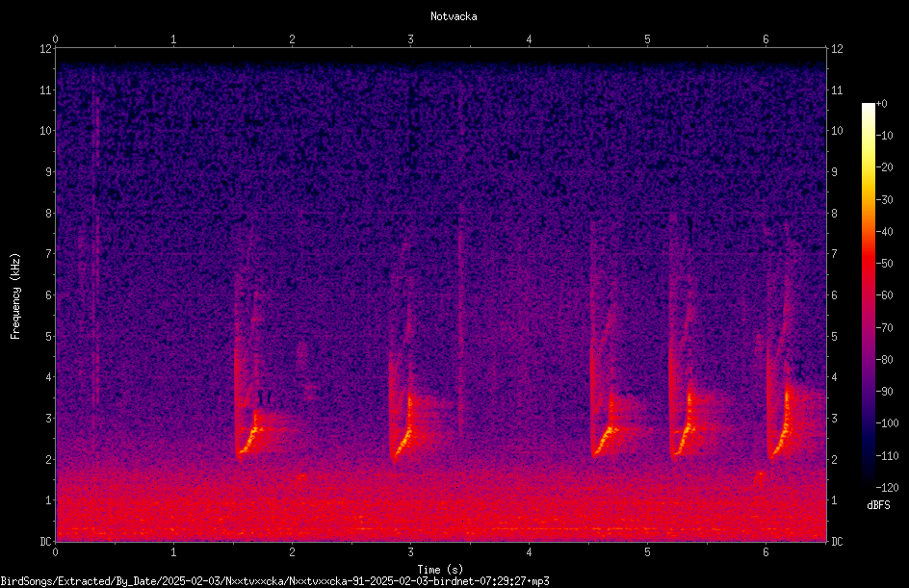Click the file path text at the bottom

click(x=274, y=581)
